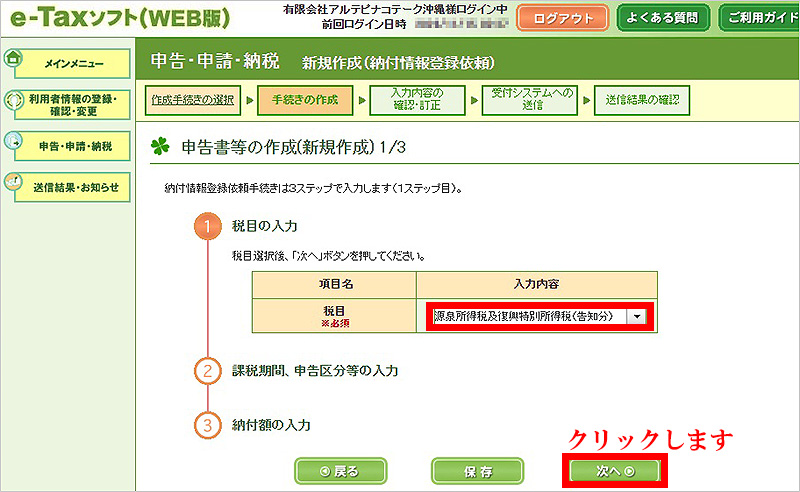This screenshot has height=492, width=800.
Task: Click the 税目 ※必須 label cell
Action: click(x=335, y=316)
